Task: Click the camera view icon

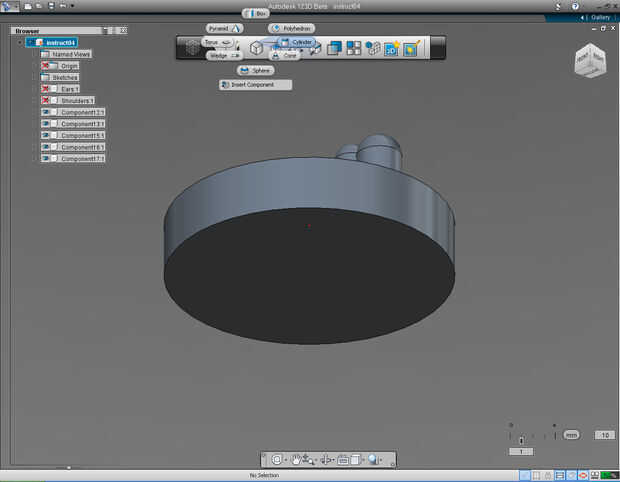Action: [343, 459]
